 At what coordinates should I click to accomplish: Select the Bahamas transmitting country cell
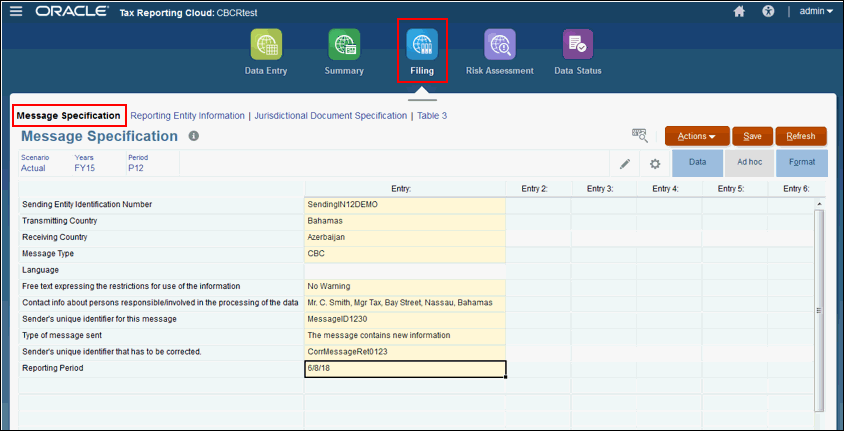[405, 221]
